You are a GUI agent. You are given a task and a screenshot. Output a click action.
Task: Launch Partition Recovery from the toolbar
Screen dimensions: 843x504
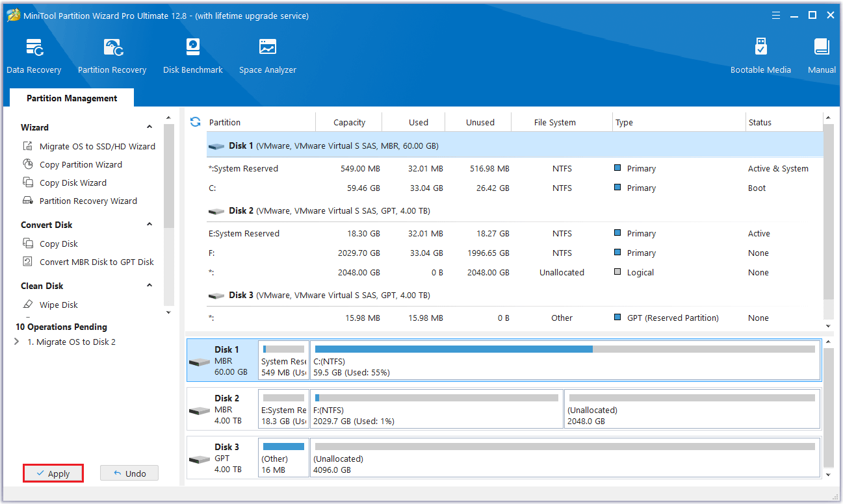(112, 57)
